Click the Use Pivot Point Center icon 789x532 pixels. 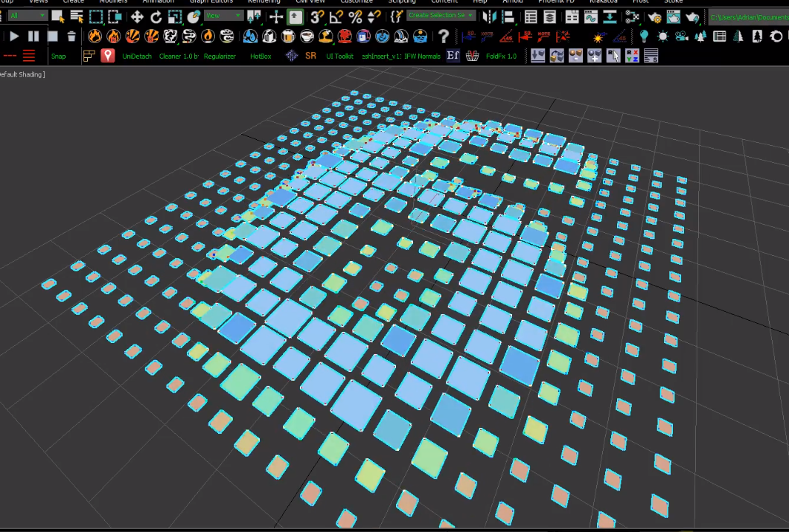[x=254, y=17]
